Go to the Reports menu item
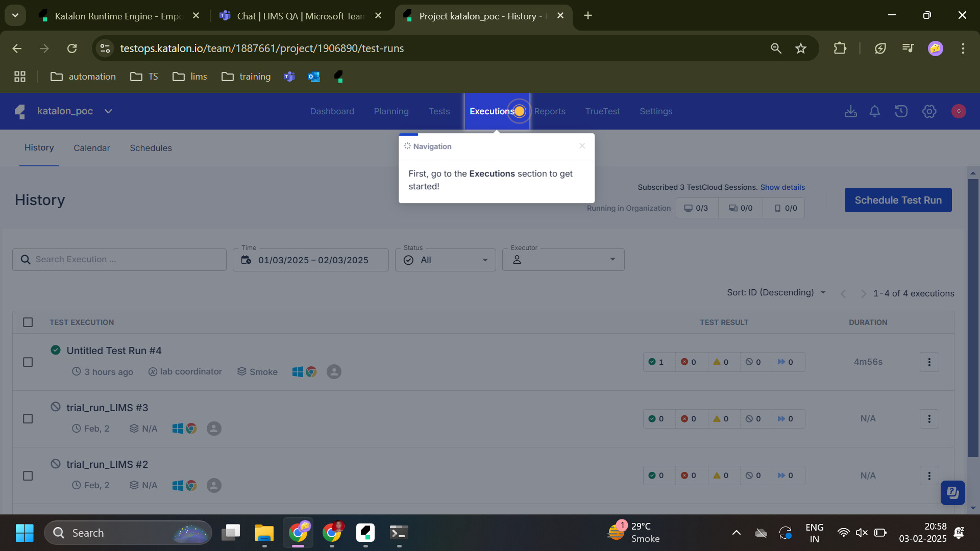 pyautogui.click(x=549, y=111)
